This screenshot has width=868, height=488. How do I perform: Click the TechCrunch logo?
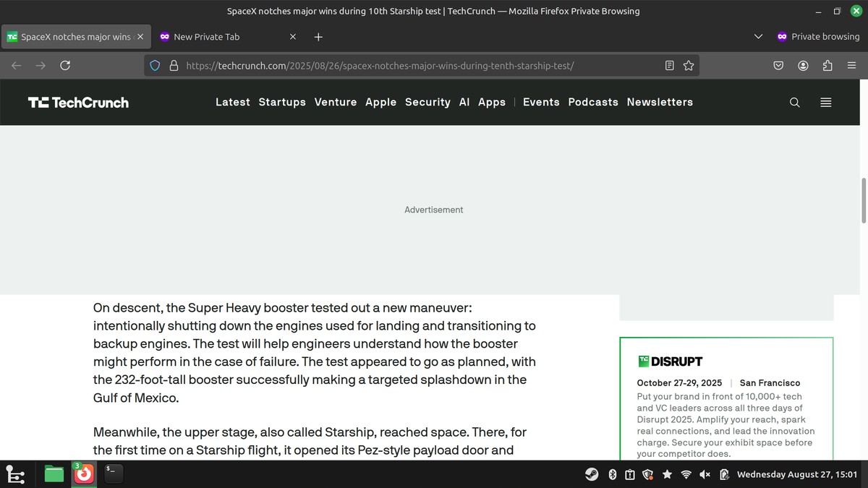point(77,102)
